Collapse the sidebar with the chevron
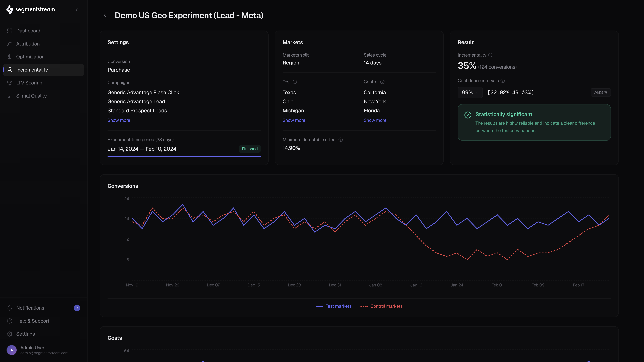Viewport: 644px width, 362px height. (77, 10)
